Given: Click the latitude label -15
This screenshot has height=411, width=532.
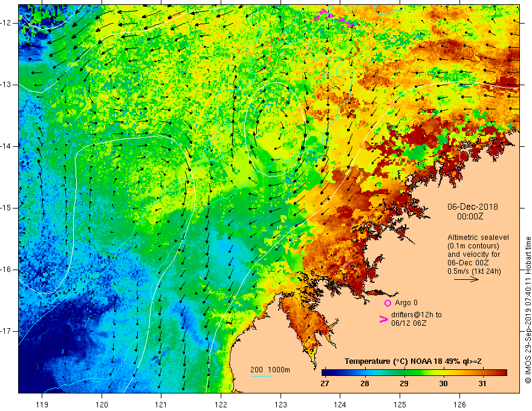Looking at the screenshot, I should point(6,208).
